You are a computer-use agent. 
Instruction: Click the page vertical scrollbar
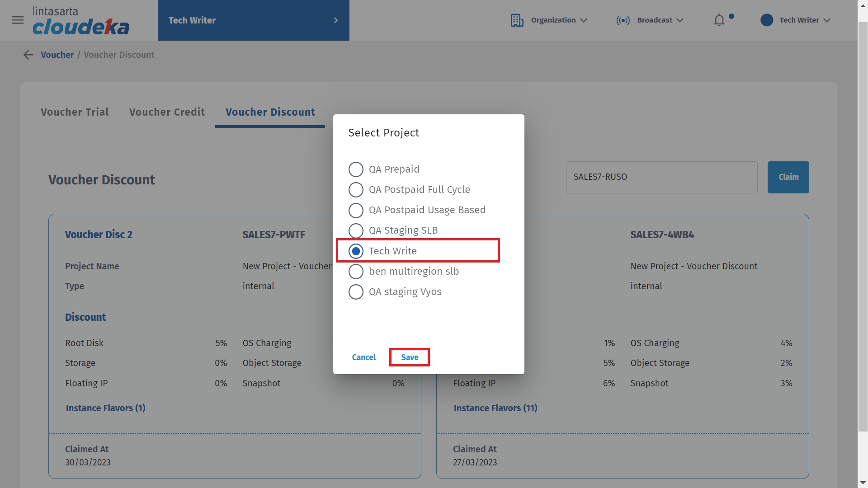point(863,226)
